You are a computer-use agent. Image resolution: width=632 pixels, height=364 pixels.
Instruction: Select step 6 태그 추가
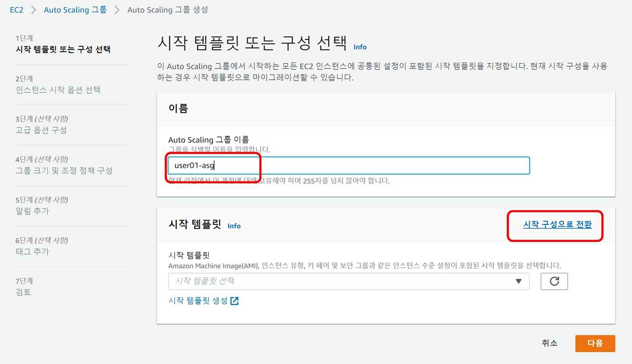point(32,252)
